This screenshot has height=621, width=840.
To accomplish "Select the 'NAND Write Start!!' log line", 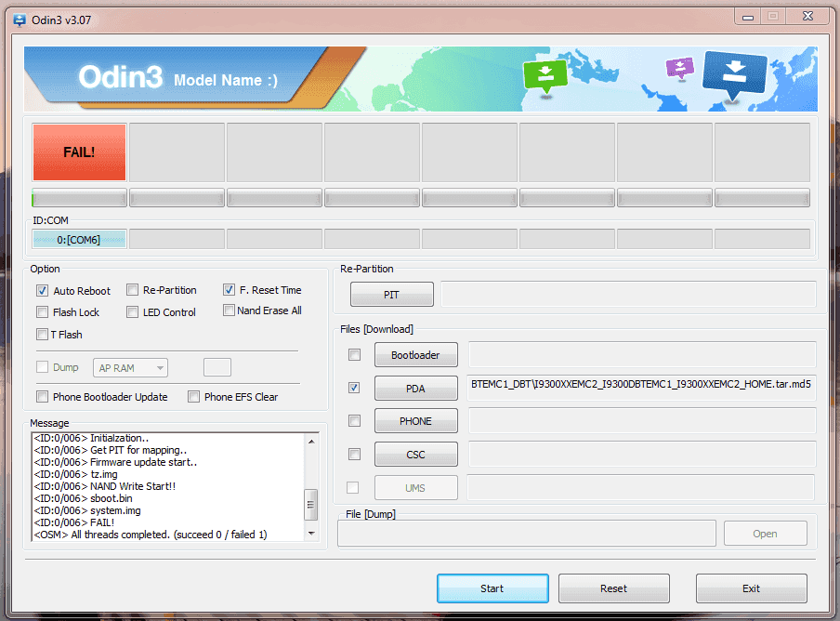I will [x=105, y=486].
